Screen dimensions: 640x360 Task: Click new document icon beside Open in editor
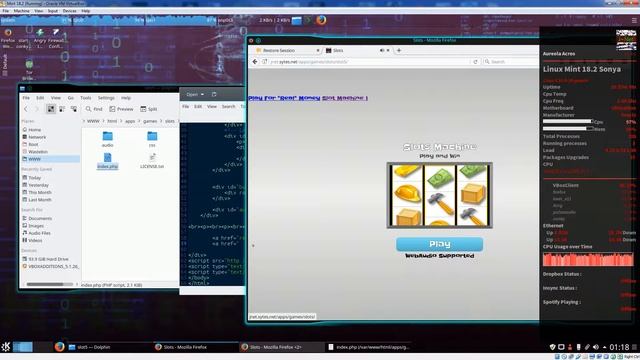tap(214, 95)
